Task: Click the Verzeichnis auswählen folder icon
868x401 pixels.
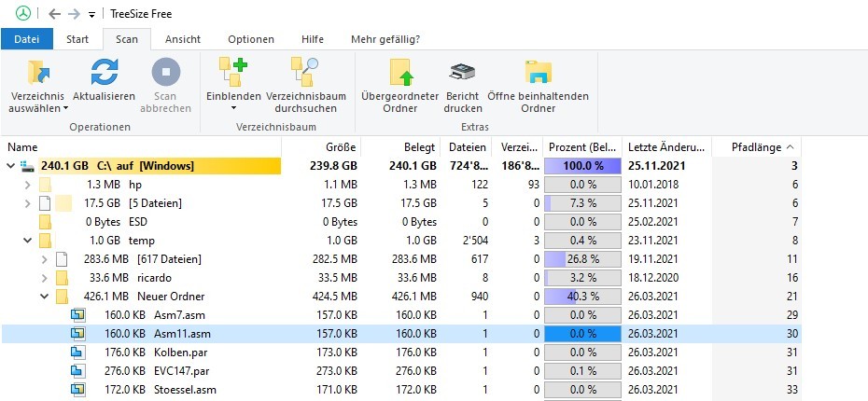Action: click(x=38, y=73)
